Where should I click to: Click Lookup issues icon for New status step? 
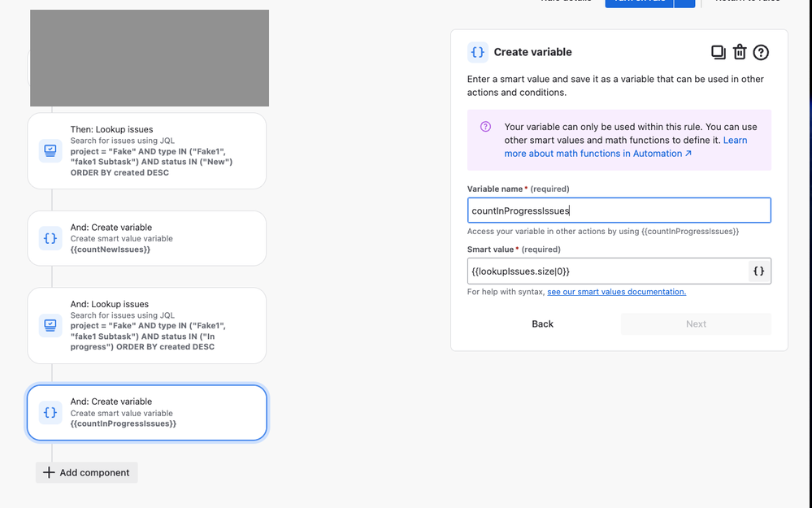[50, 150]
